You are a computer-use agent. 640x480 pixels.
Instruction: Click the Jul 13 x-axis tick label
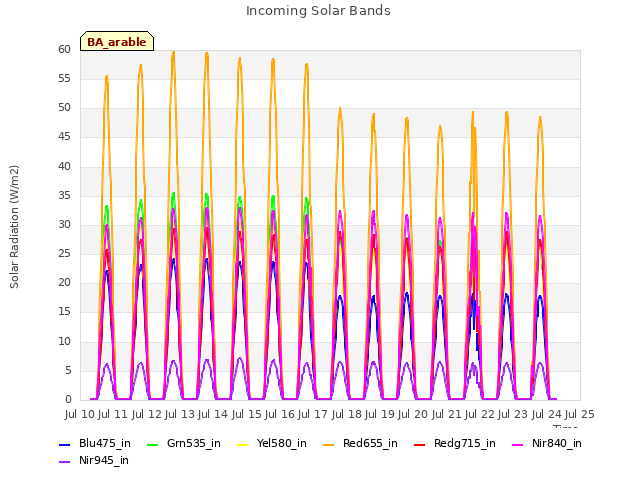(x=180, y=414)
